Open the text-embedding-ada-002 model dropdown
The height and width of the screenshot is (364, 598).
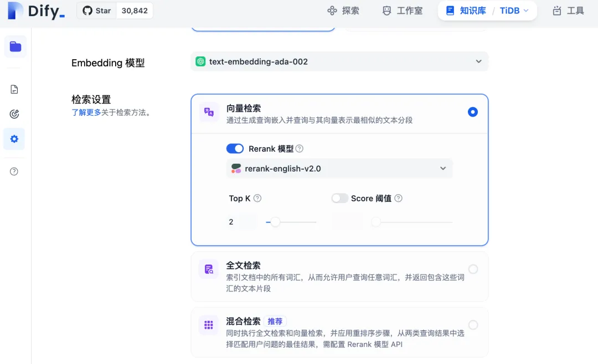point(339,61)
